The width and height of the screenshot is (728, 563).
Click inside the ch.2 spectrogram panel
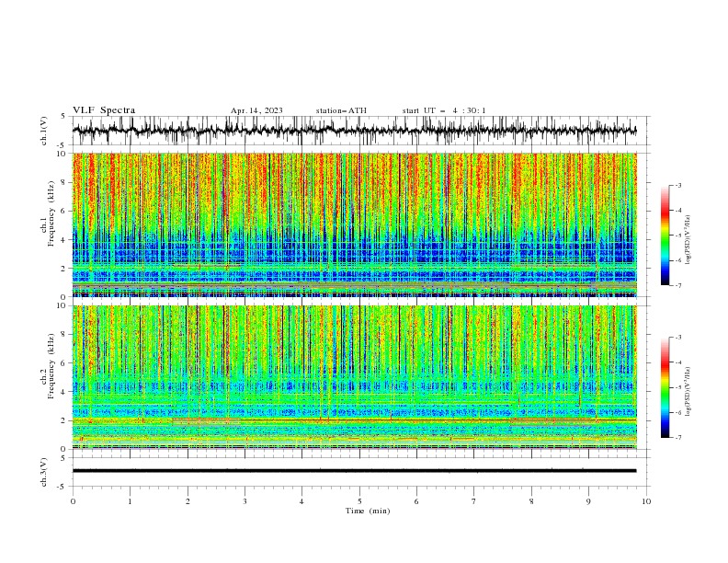click(x=354, y=377)
